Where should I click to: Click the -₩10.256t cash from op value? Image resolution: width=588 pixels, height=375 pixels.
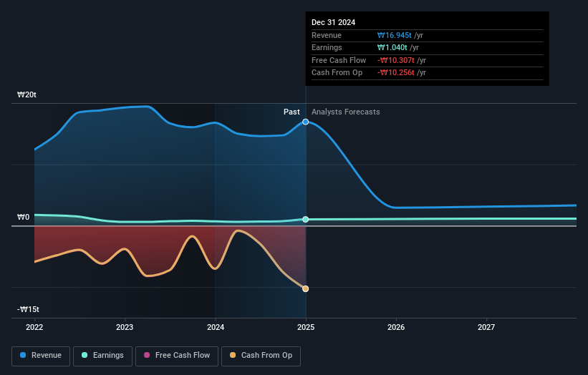[395, 73]
